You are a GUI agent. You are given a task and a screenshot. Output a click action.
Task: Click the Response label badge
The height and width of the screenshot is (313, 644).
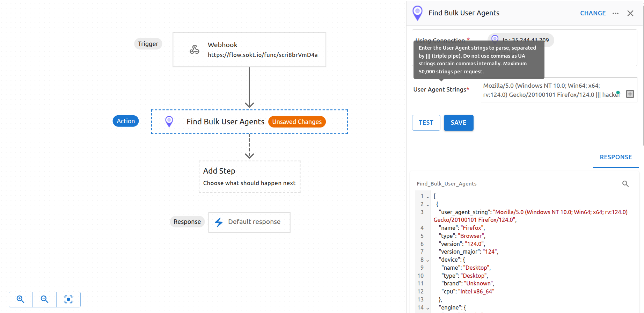187,222
